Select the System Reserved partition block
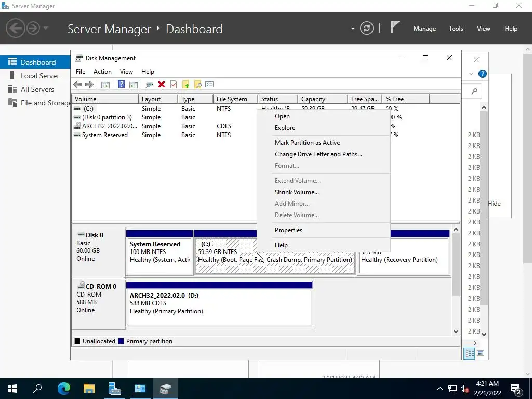The width and height of the screenshot is (532, 399). [159, 252]
